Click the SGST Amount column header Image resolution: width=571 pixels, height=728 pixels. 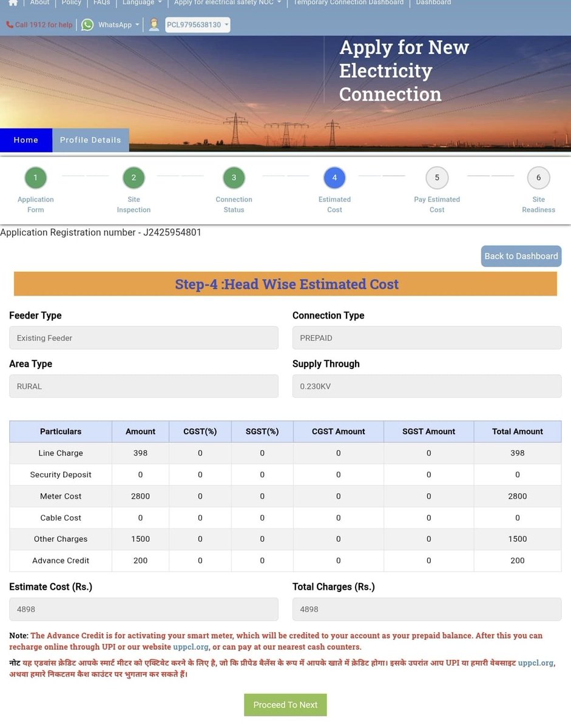428,431
